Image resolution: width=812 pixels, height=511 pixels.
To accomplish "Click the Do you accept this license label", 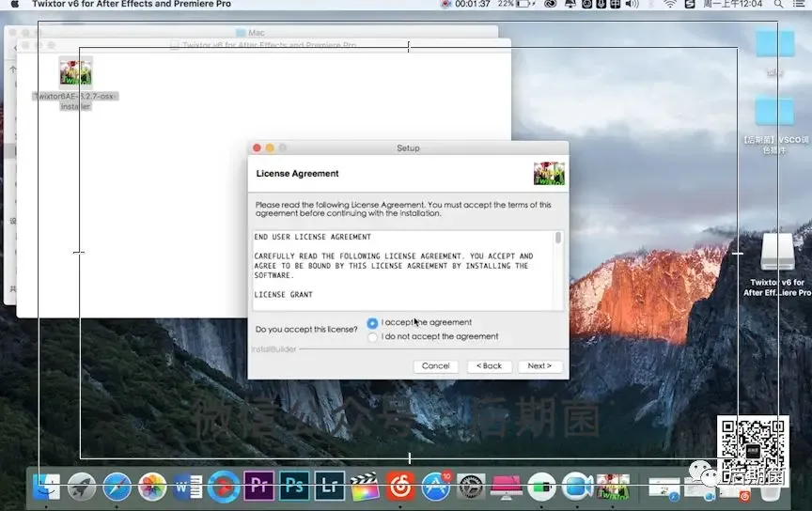I will 306,330.
